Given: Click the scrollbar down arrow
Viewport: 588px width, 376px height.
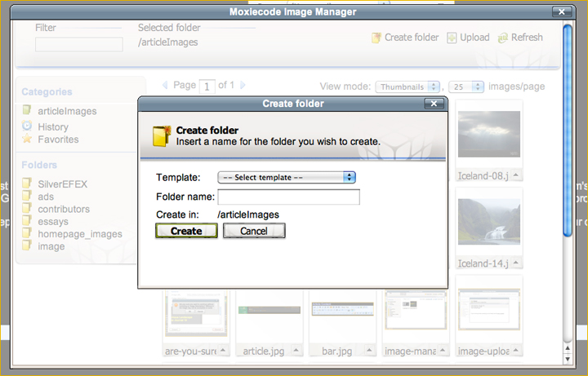Looking at the screenshot, I should click(x=568, y=359).
